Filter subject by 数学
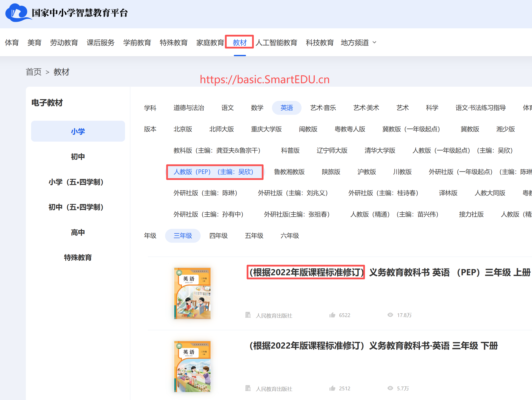Viewport: 532px width, 400px height. (257, 108)
